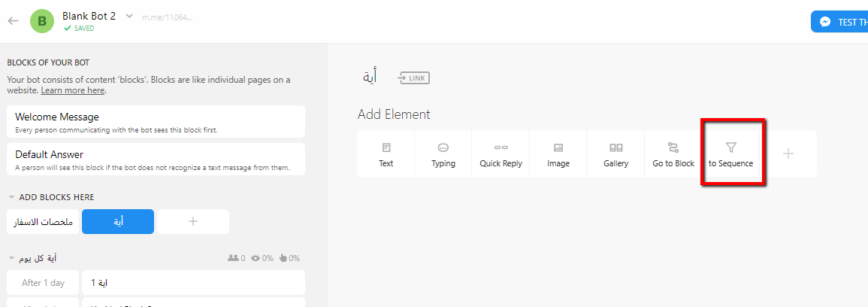Add a Quick Reply element
Image resolution: width=868 pixels, height=307 pixels.
click(501, 153)
